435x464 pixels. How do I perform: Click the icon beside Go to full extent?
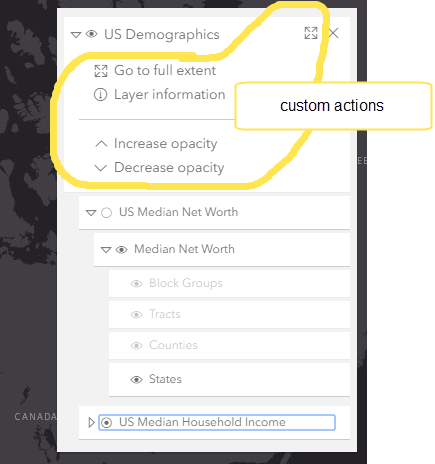pyautogui.click(x=101, y=71)
